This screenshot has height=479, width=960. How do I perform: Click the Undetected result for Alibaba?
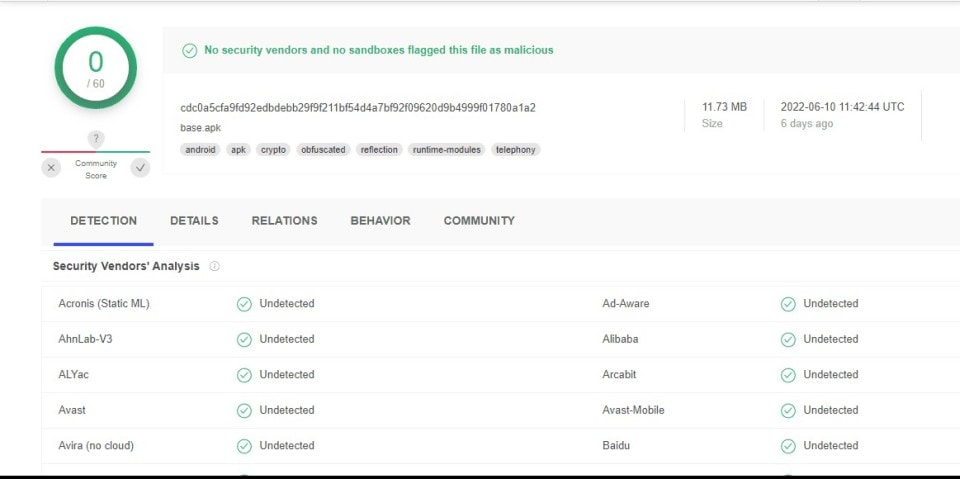(x=831, y=339)
